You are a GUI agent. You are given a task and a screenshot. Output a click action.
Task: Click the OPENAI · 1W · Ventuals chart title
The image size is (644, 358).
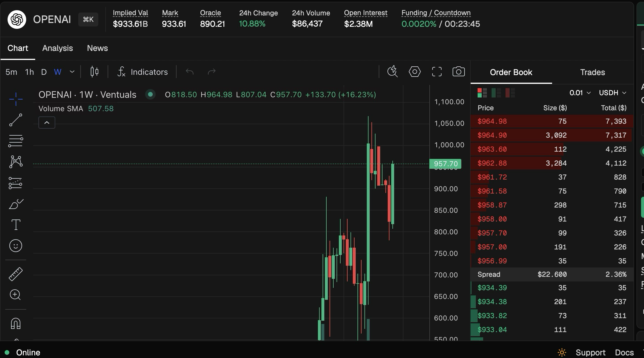coord(87,95)
